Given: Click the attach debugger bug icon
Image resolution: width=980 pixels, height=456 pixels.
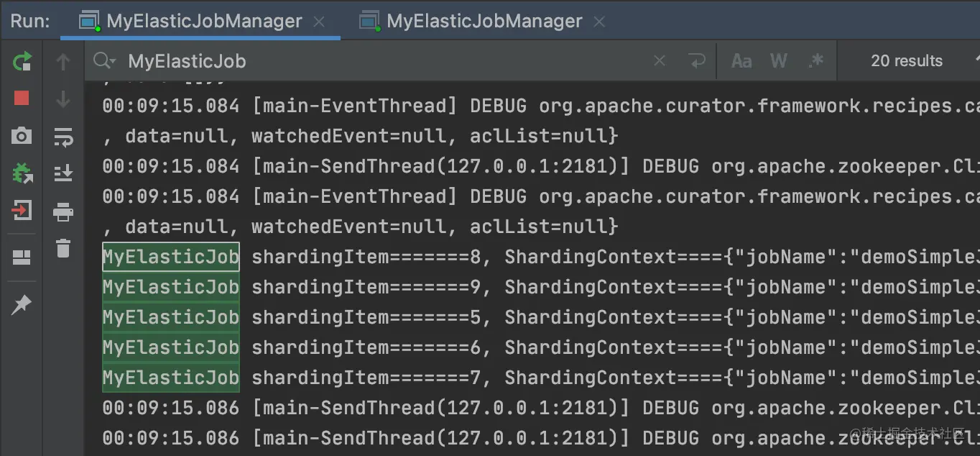Looking at the screenshot, I should pyautogui.click(x=22, y=173).
